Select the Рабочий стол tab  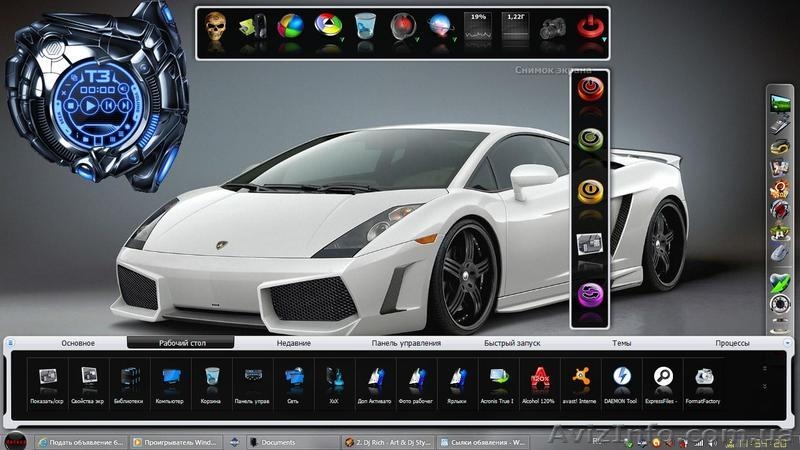tap(181, 343)
